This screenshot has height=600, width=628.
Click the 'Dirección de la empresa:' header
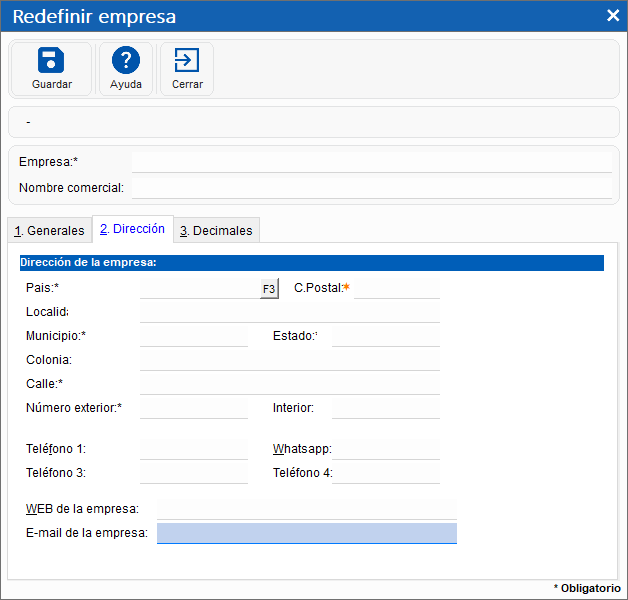click(312, 263)
